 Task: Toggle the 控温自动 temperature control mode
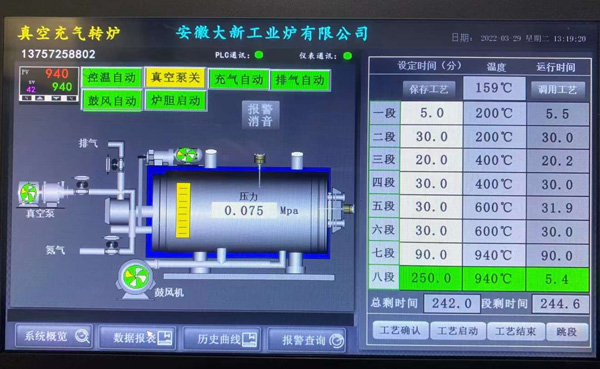tap(112, 78)
